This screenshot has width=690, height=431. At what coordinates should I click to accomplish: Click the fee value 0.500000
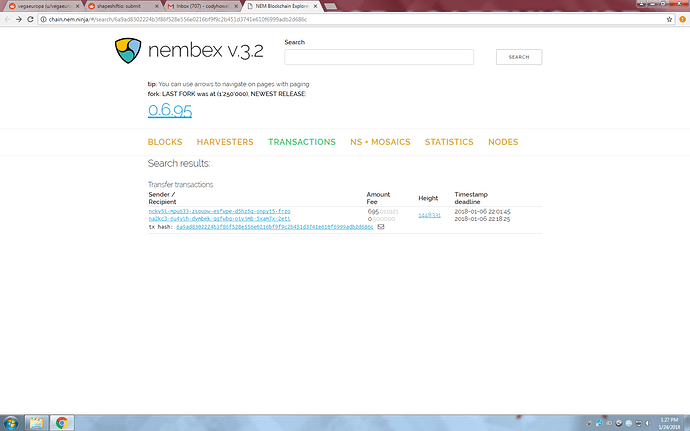[382, 219]
